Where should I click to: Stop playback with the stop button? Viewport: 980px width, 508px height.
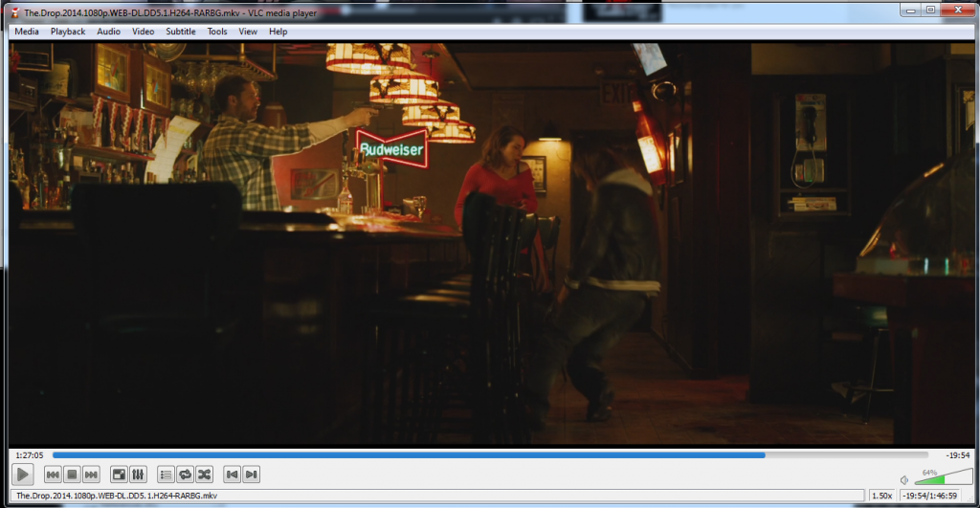73,474
